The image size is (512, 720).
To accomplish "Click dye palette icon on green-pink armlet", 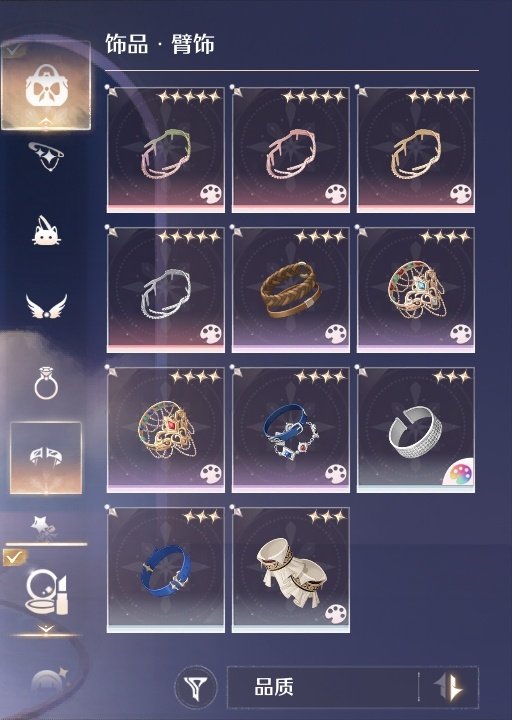I will [211, 194].
